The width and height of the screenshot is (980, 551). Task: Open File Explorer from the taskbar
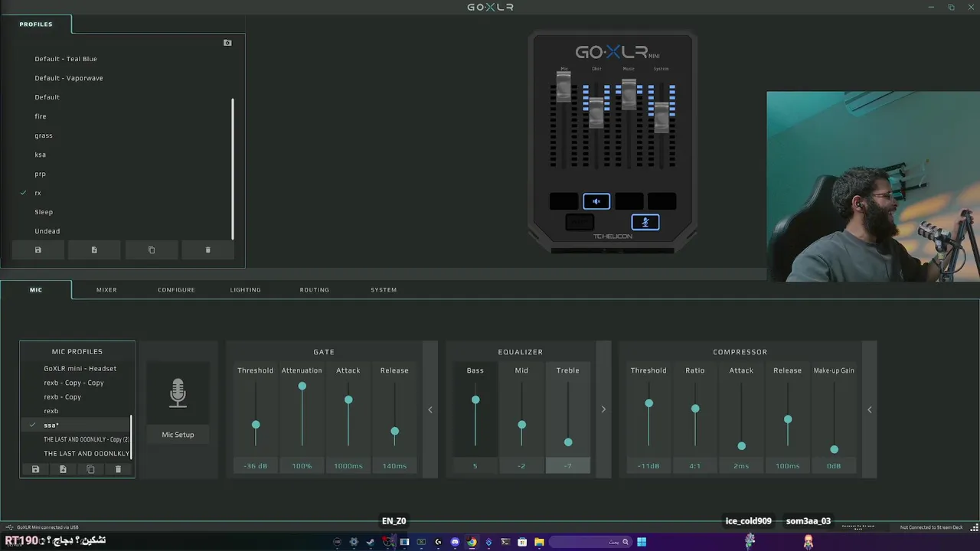(539, 542)
